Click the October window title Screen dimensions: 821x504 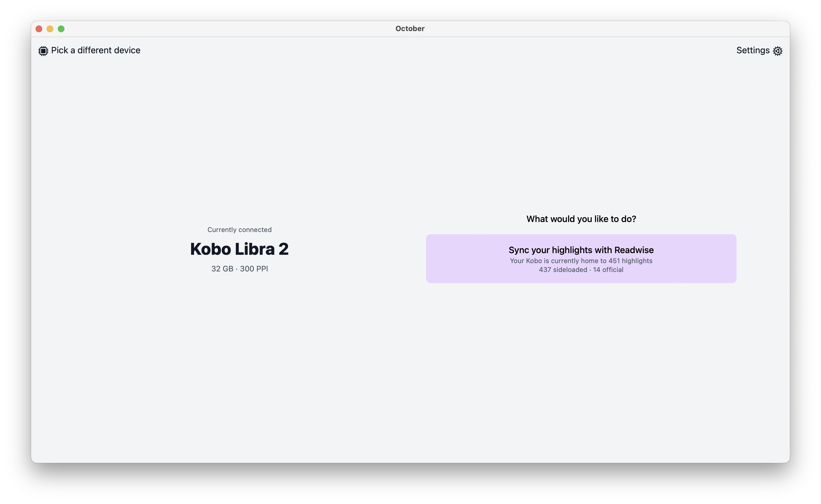tap(410, 29)
